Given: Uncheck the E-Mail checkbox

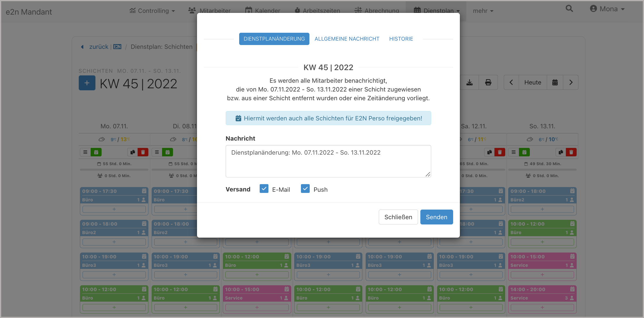Looking at the screenshot, I should [x=264, y=189].
